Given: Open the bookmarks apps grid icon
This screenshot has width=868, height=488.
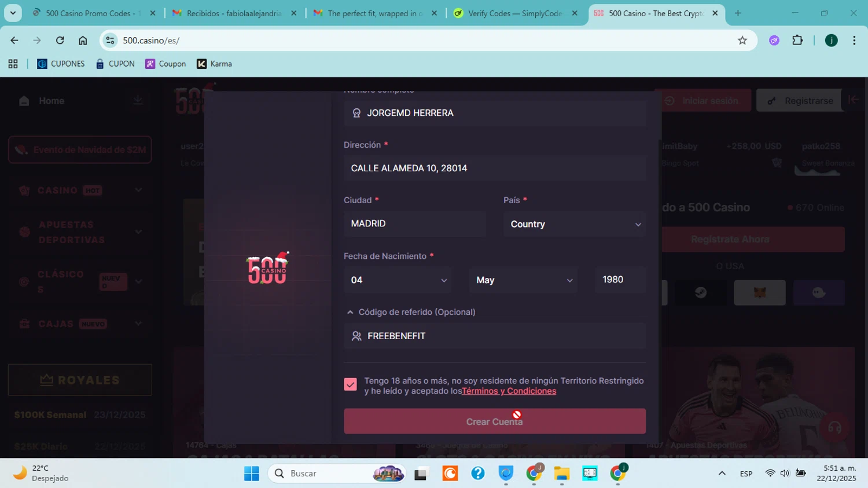Looking at the screenshot, I should 13,64.
